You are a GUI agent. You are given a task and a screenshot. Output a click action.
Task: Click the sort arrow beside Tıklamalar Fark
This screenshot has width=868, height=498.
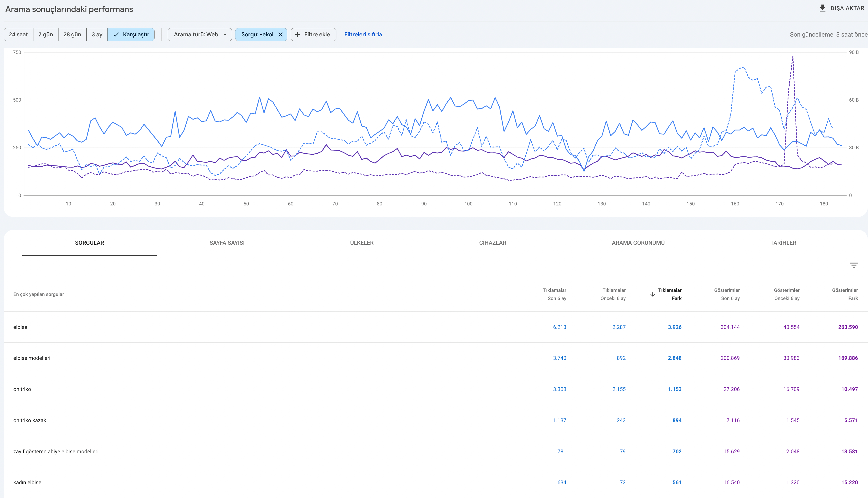click(x=652, y=295)
